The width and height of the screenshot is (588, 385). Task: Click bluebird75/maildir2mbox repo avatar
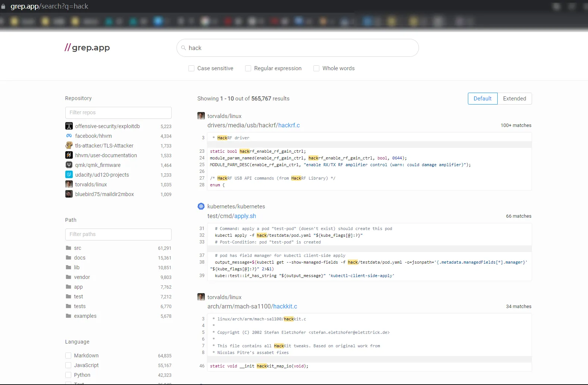[69, 194]
